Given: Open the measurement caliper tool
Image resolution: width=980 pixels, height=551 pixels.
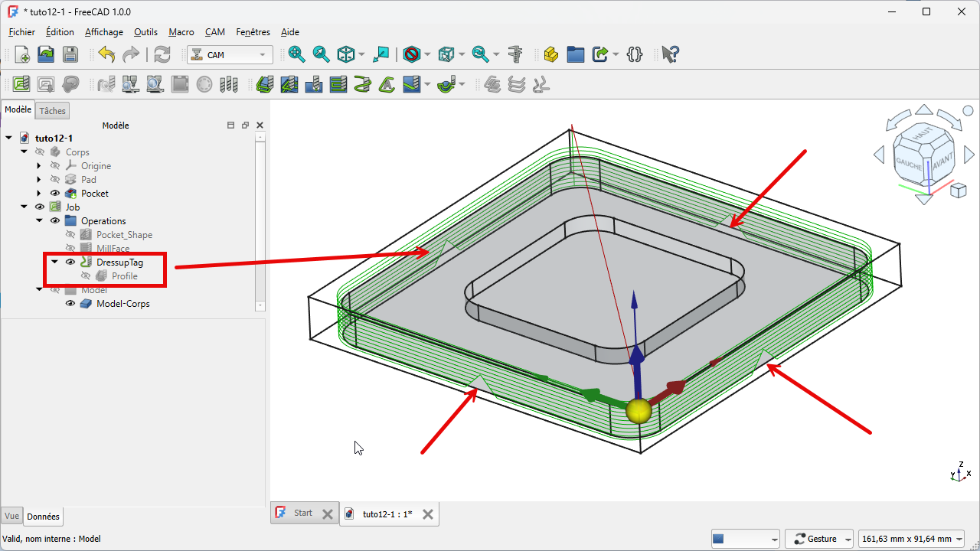Looking at the screenshot, I should (x=515, y=54).
